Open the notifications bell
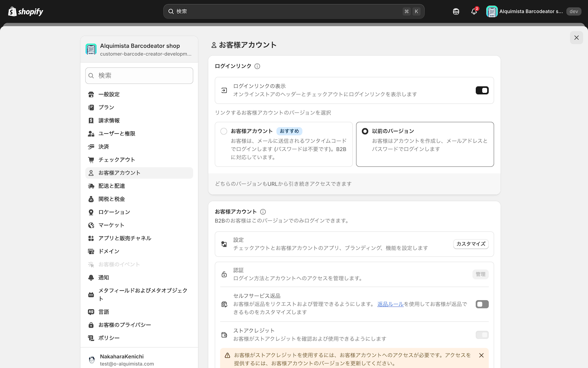Screen dimensions: 588x368 pos(474,11)
